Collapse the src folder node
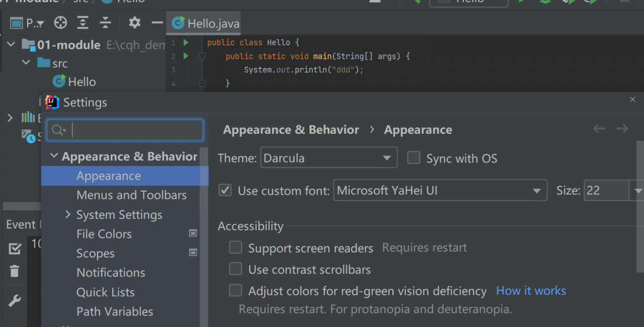644x327 pixels. click(x=26, y=63)
